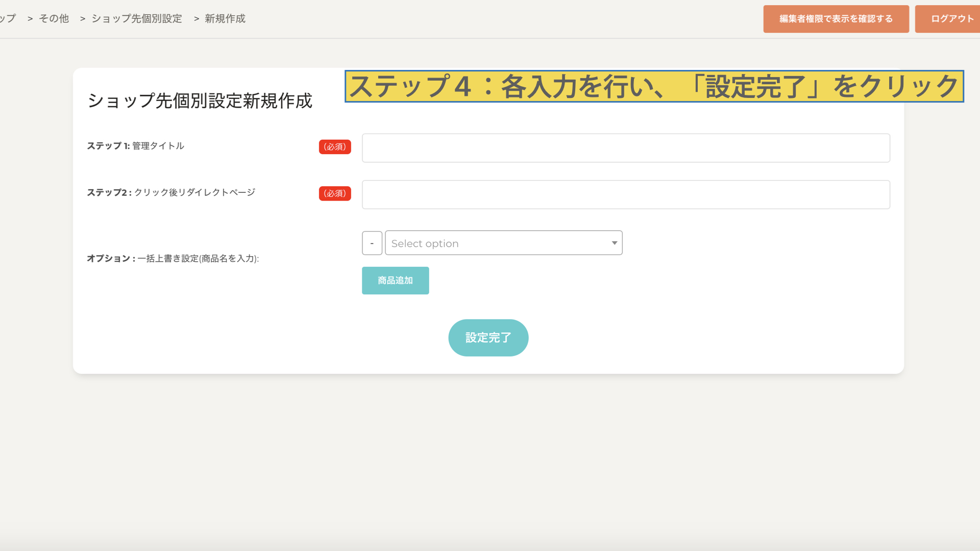Click the dropdown arrow of Select option
The width and height of the screenshot is (980, 551).
[x=614, y=243]
